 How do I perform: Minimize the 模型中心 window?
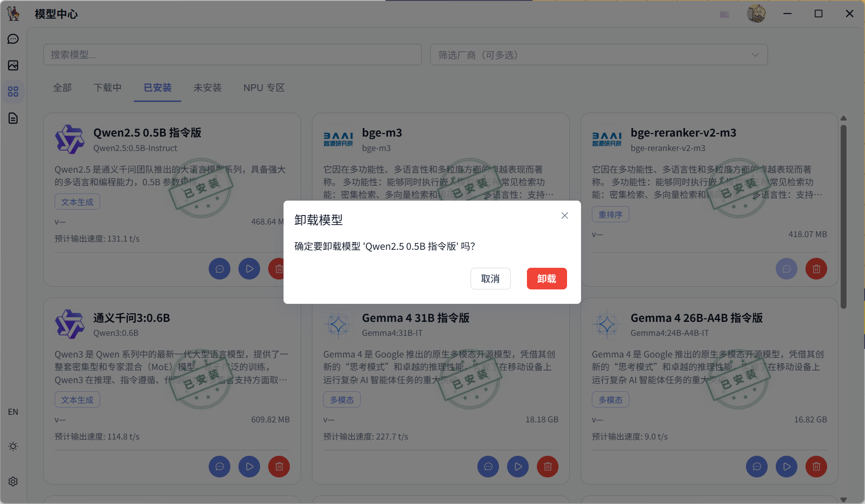[787, 14]
